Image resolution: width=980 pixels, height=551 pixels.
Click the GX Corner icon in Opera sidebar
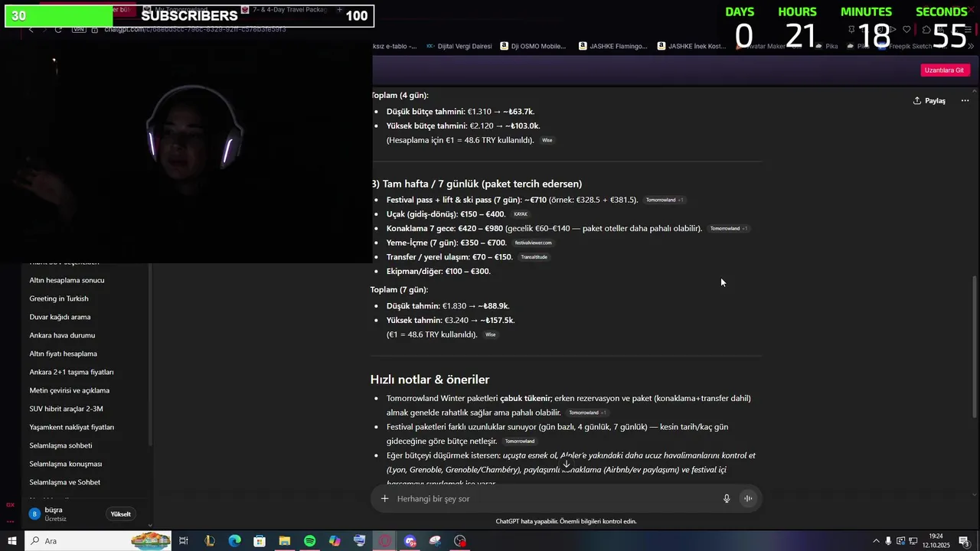tap(10, 505)
